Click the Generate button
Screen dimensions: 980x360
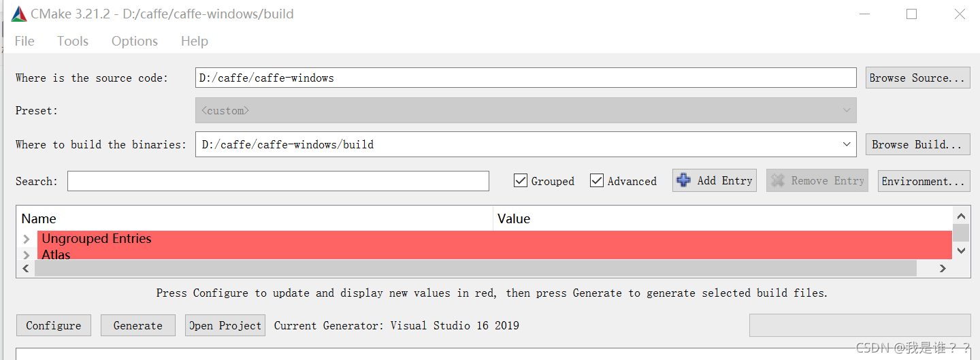click(138, 325)
